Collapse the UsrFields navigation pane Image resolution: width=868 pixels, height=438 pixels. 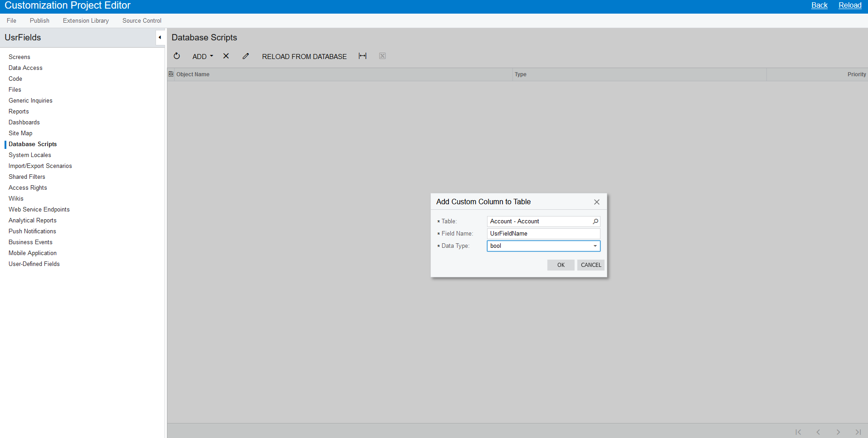point(160,37)
